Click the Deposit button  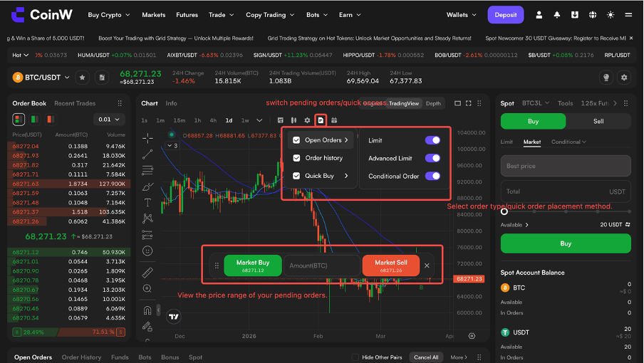pos(506,15)
